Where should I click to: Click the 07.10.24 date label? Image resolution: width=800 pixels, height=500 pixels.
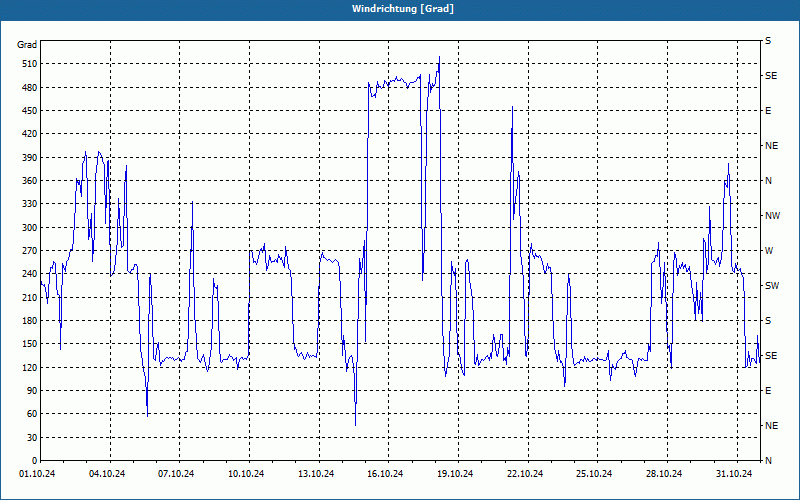176,474
